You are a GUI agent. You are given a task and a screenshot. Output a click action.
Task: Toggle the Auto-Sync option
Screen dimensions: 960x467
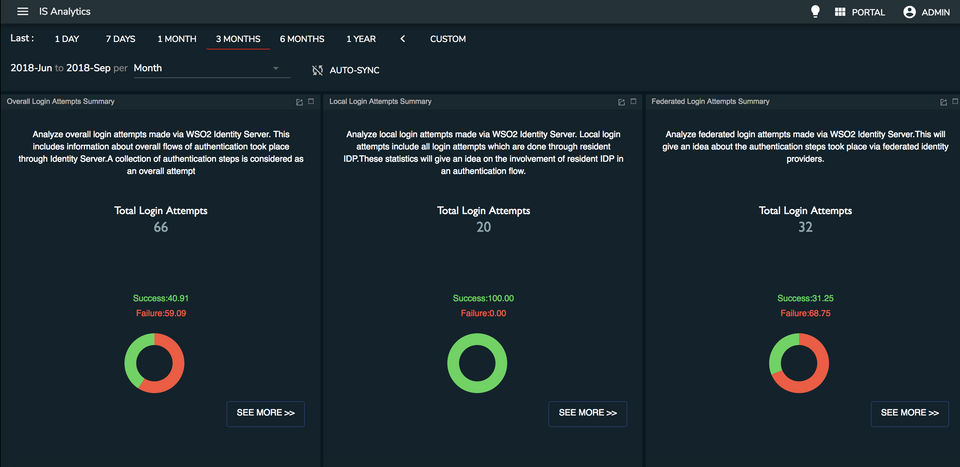[346, 70]
